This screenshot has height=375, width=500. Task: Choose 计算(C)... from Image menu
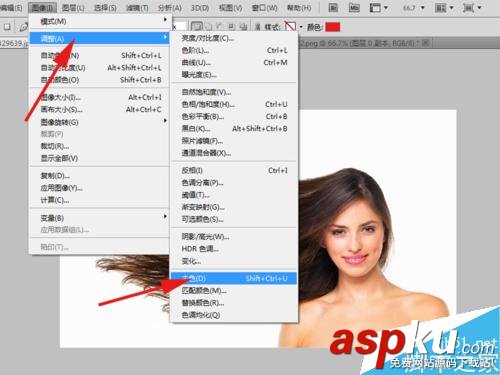pos(100,200)
